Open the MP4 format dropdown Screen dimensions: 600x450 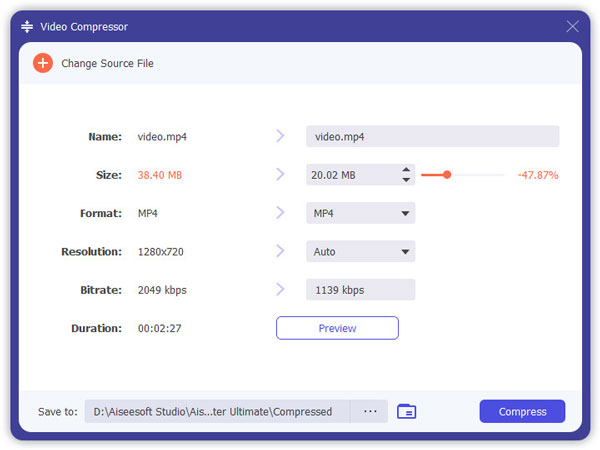coord(360,213)
